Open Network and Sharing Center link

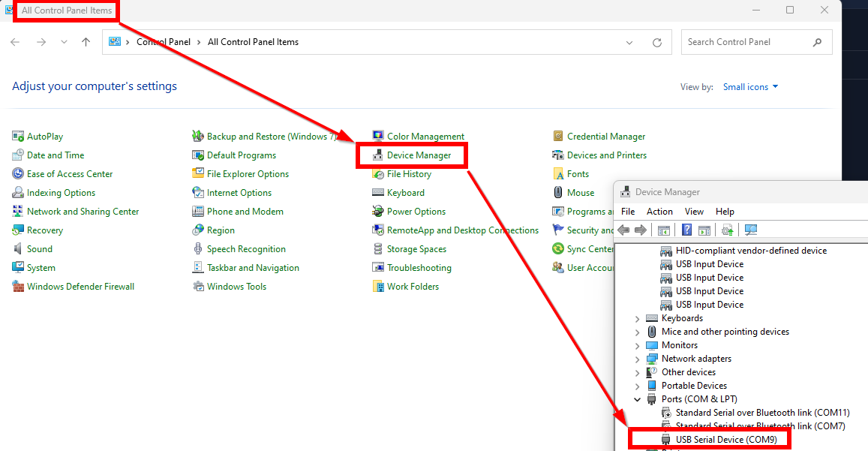(x=83, y=212)
